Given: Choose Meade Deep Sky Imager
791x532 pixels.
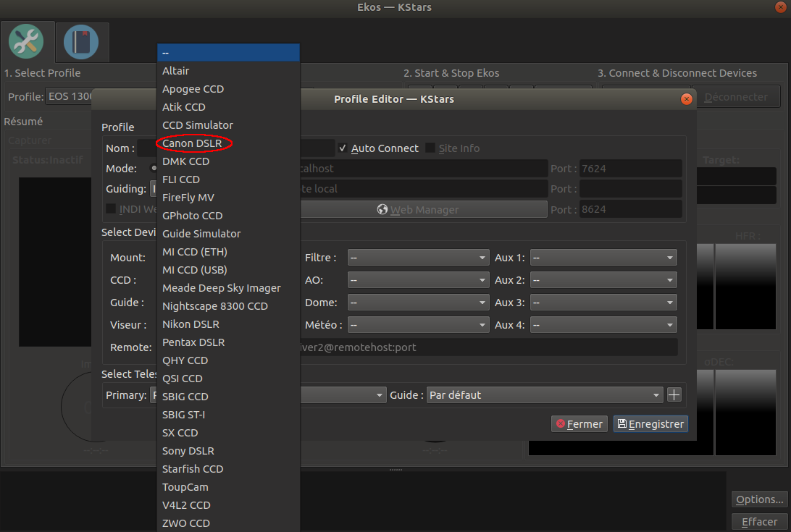Looking at the screenshot, I should coord(228,288).
